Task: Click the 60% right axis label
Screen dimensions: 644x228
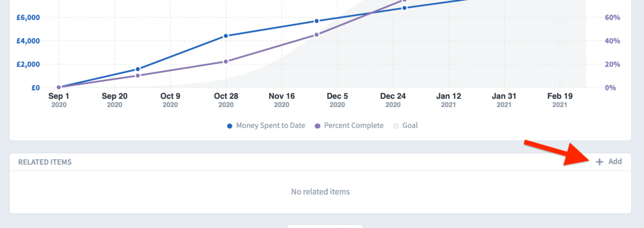Action: [x=612, y=18]
